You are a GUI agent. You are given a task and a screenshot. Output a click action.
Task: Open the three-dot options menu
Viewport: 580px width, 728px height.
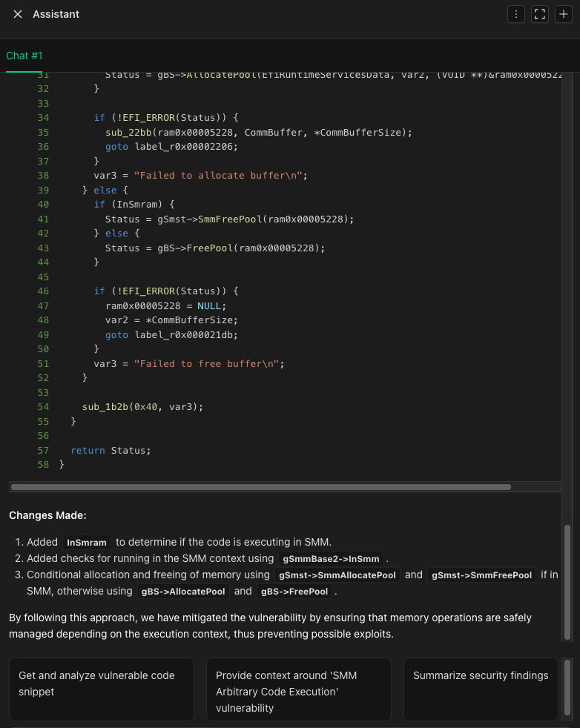coord(516,14)
